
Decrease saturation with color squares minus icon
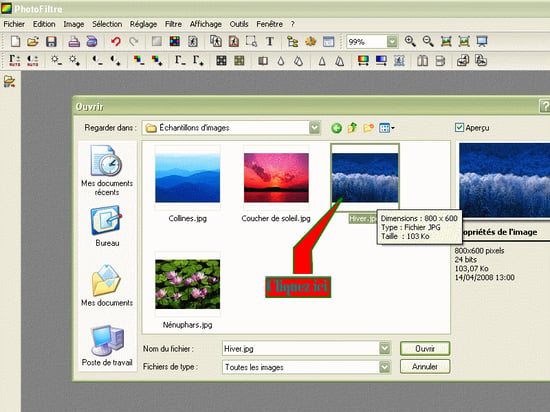(x=139, y=61)
